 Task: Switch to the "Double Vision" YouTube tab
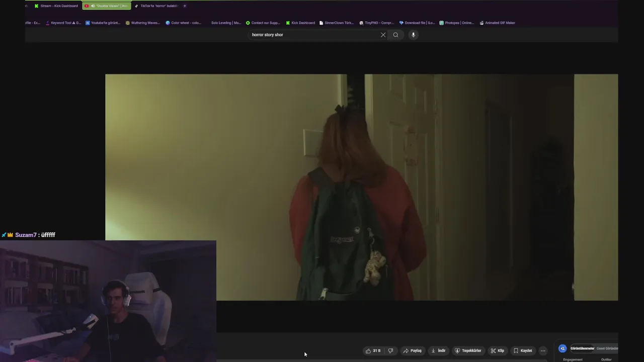tap(107, 6)
